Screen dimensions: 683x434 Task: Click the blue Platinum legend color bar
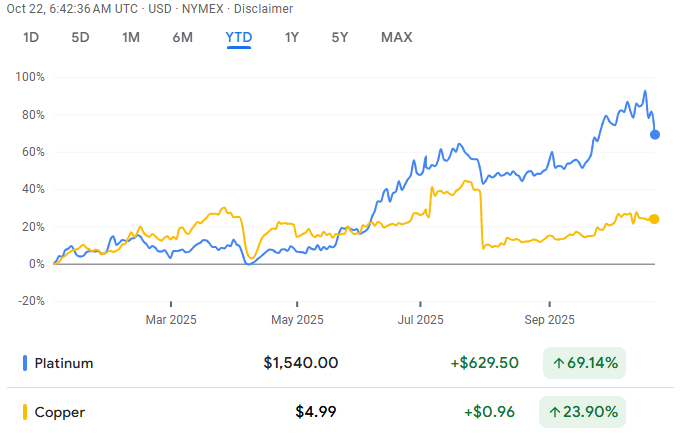coord(24,363)
